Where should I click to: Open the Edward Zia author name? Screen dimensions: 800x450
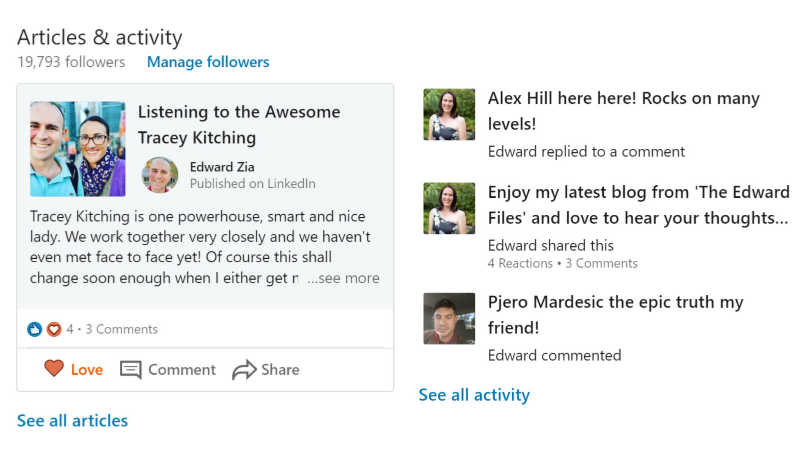coord(222,167)
